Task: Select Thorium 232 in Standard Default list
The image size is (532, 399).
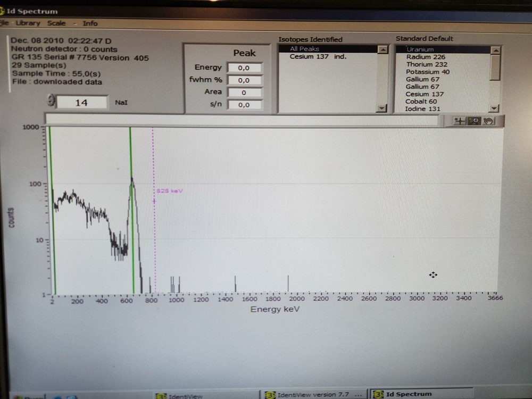Action: 427,64
